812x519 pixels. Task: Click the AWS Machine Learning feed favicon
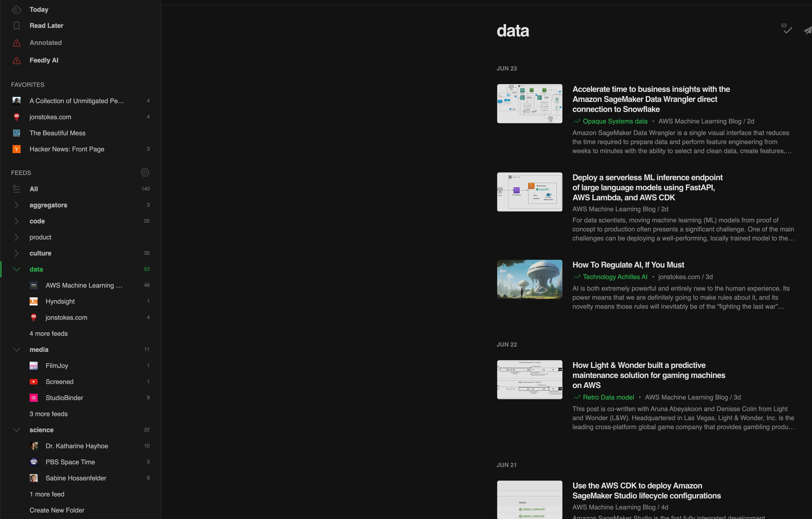(34, 285)
